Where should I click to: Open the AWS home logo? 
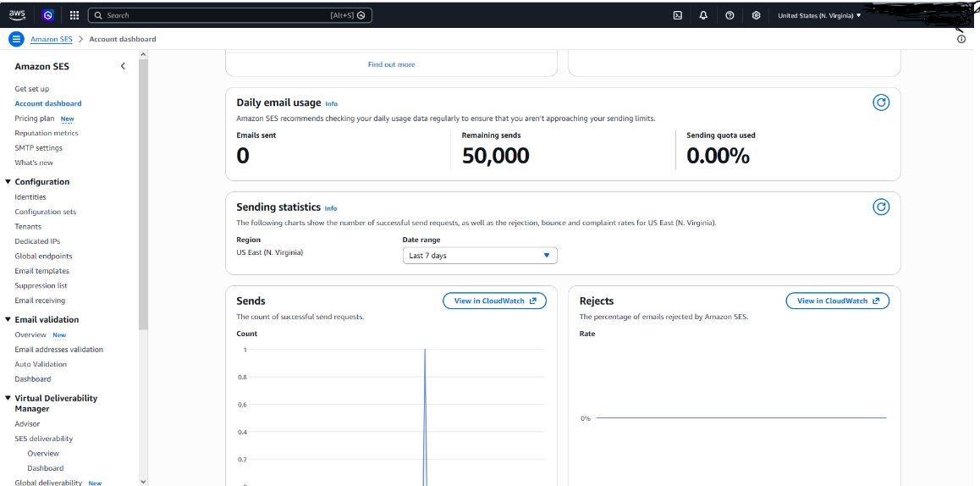click(x=17, y=15)
